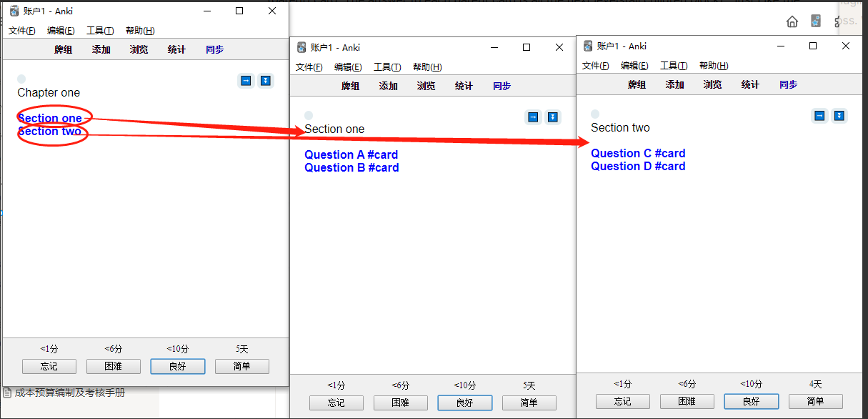Viewport: 868px width, 419px height.
Task: Open 文件(F) menu in Section one window
Action: click(x=309, y=67)
